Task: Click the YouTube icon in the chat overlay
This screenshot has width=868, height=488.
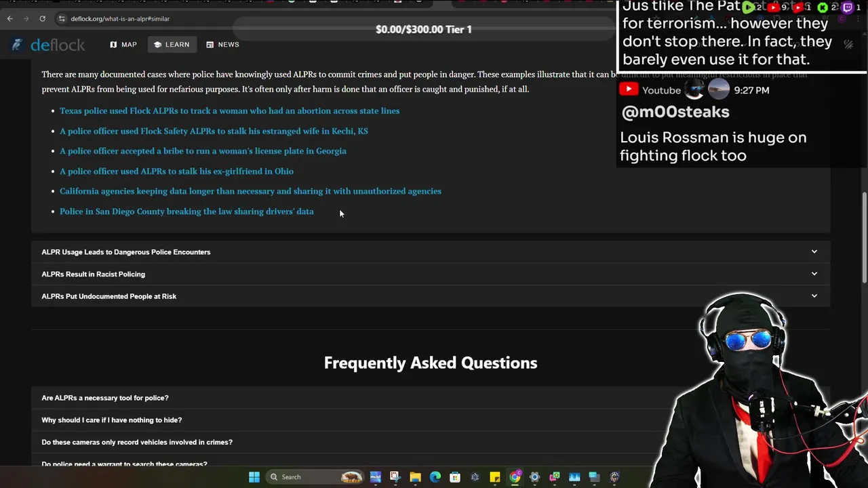Action: (629, 89)
